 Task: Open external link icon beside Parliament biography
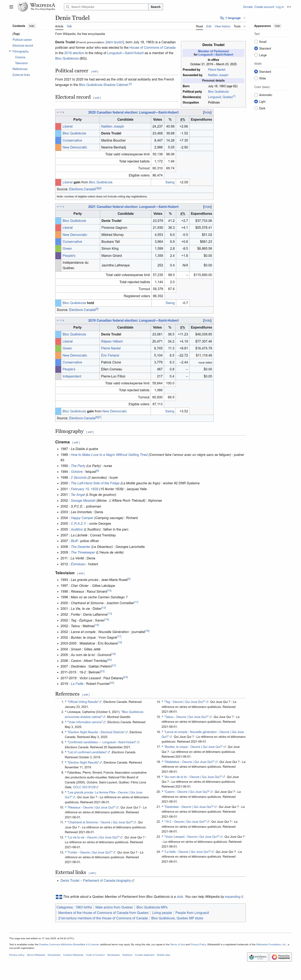(x=133, y=880)
